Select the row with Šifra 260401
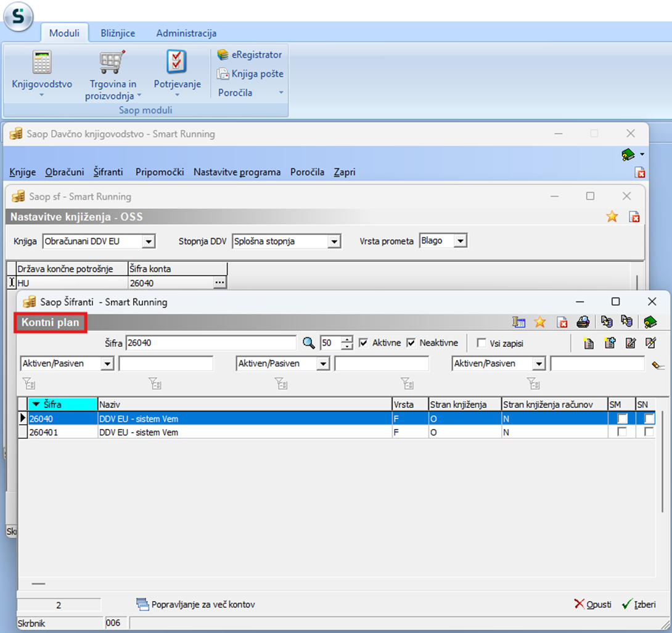The image size is (672, 633). (341, 432)
